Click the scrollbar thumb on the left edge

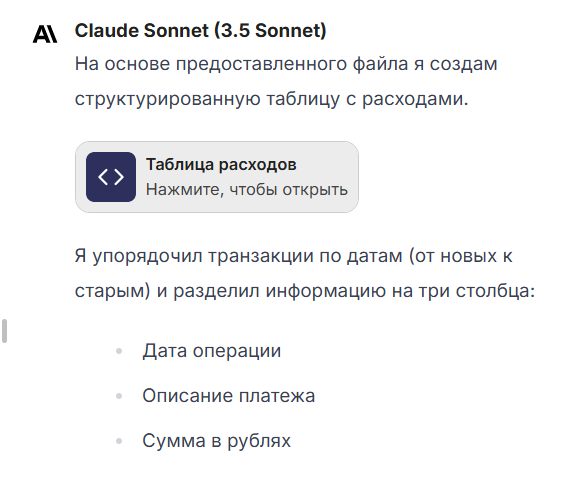(x=4, y=331)
